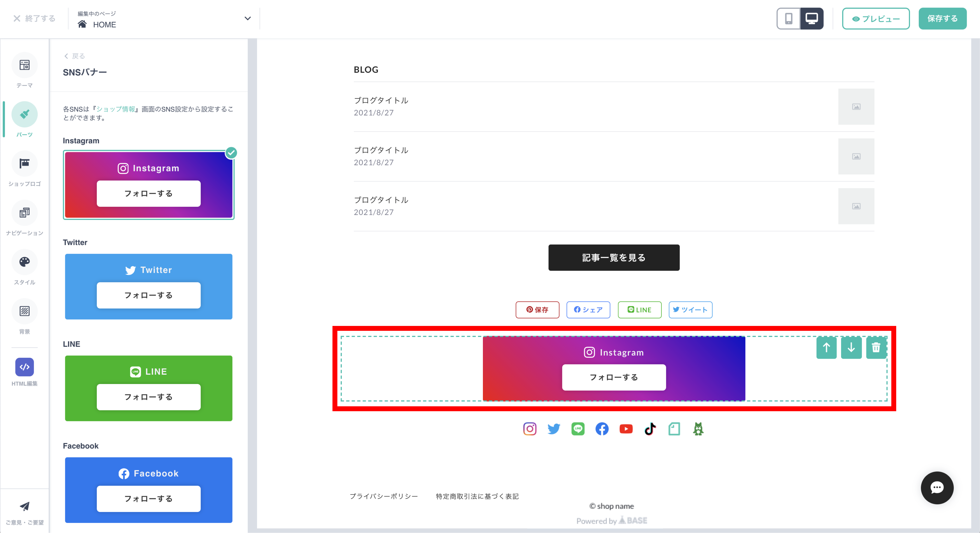Delete the Instagram banner section
980x533 pixels.
[x=876, y=348]
